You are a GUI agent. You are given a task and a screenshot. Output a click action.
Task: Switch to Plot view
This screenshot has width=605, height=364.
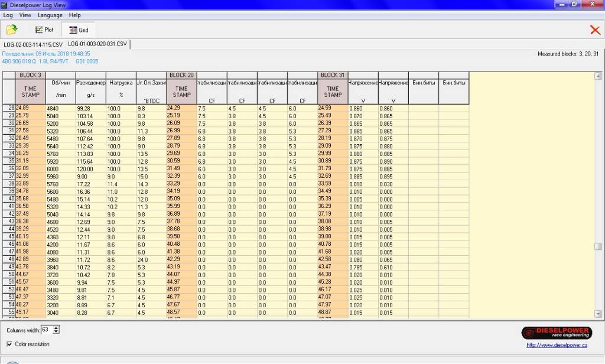[x=44, y=30]
